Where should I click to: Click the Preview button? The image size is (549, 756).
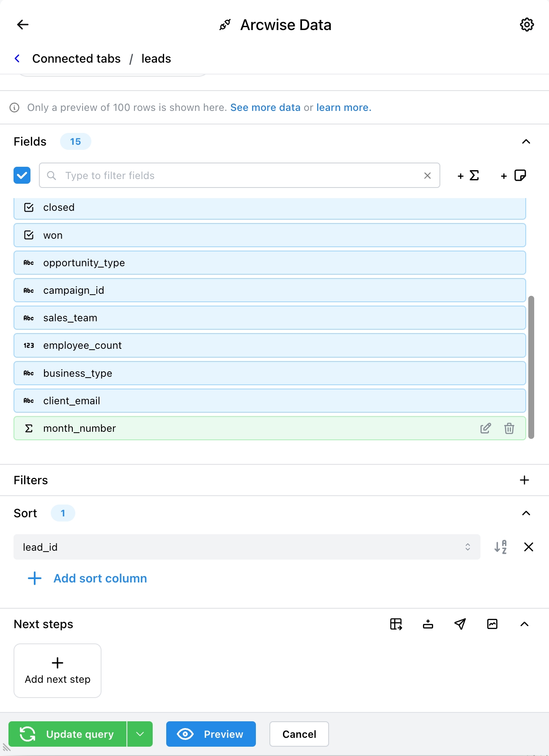(x=211, y=734)
